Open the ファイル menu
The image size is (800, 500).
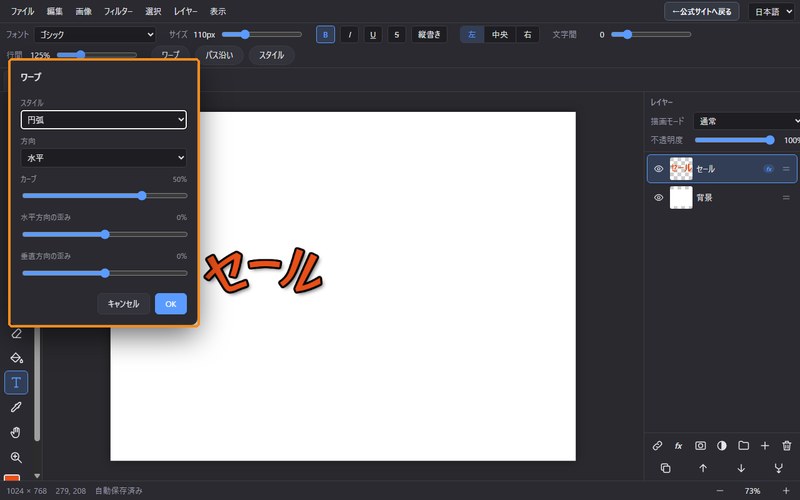(x=22, y=11)
